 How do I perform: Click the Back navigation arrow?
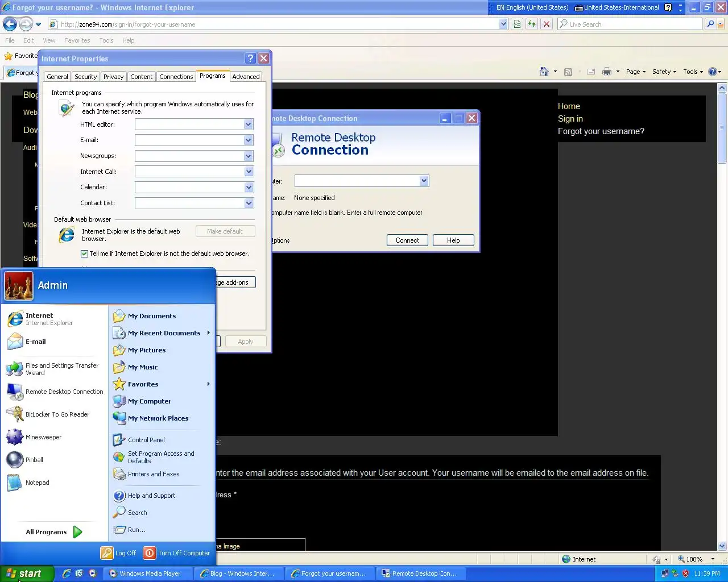10,24
